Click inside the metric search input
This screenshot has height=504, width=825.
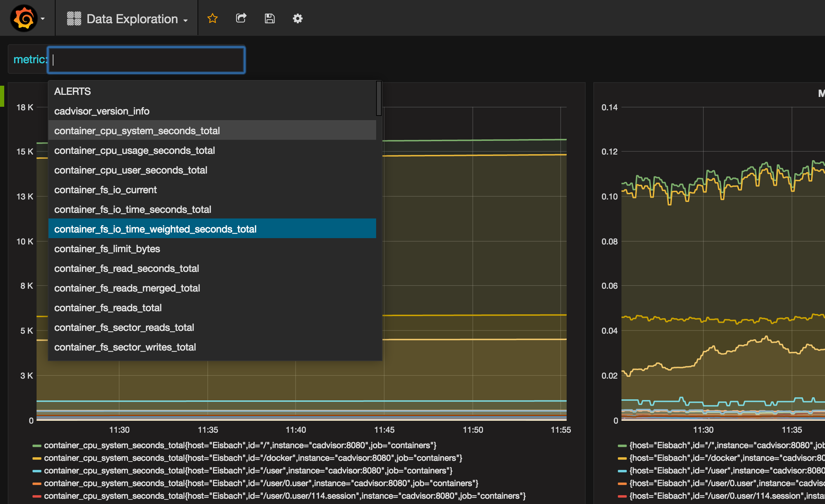pyautogui.click(x=146, y=60)
